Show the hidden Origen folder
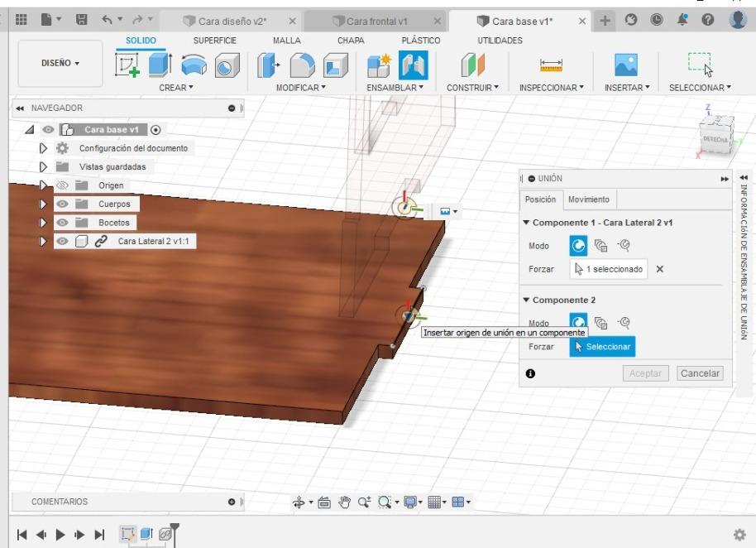This screenshot has width=756, height=548. point(62,185)
